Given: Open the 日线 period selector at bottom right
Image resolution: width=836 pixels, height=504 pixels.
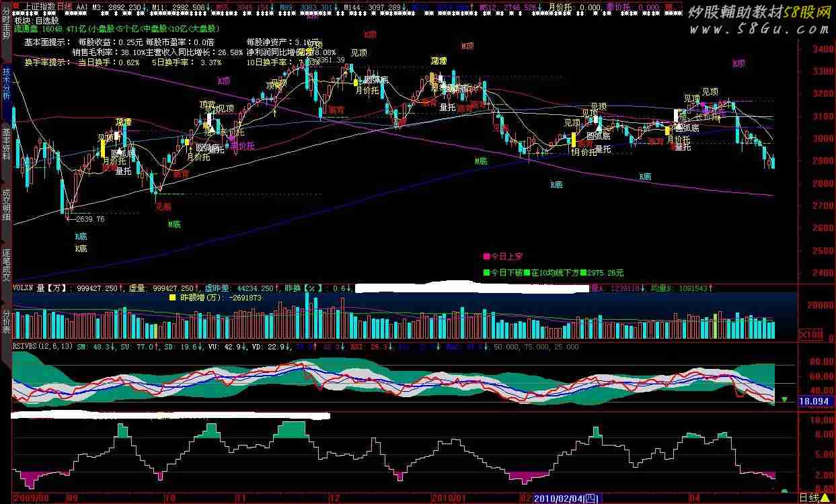Looking at the screenshot, I should click(x=809, y=498).
